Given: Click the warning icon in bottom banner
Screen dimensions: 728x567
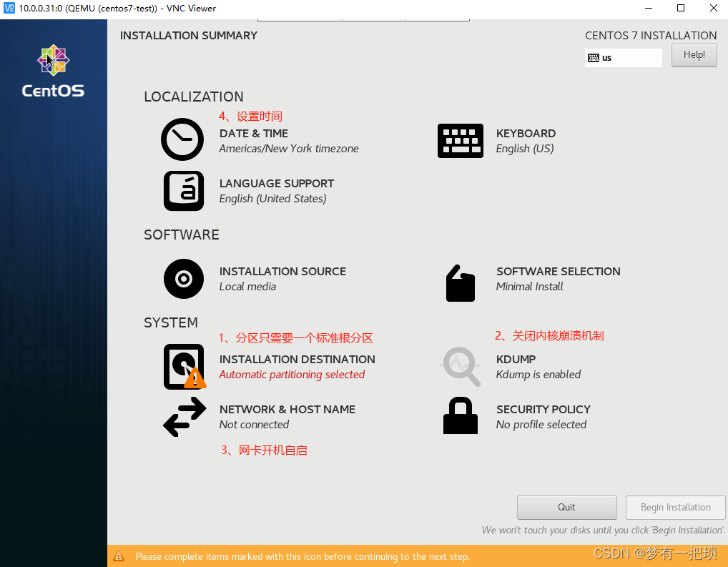Looking at the screenshot, I should [x=119, y=556].
